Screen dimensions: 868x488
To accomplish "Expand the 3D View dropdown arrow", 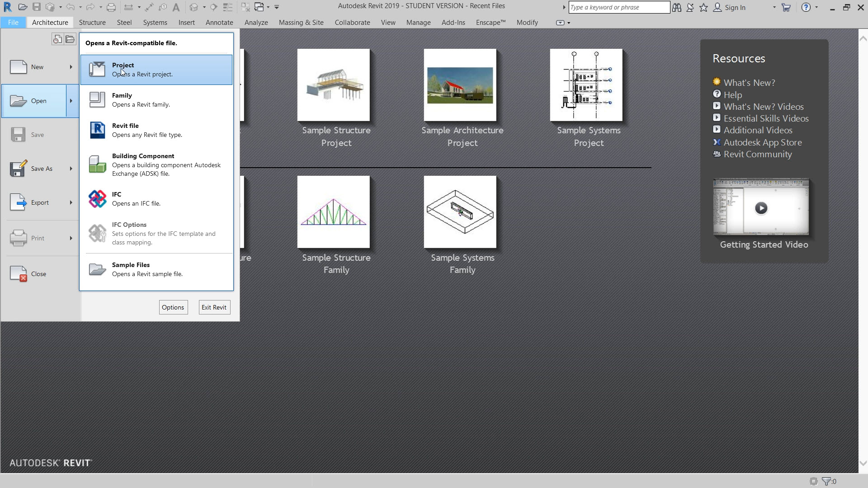I will tap(204, 7).
